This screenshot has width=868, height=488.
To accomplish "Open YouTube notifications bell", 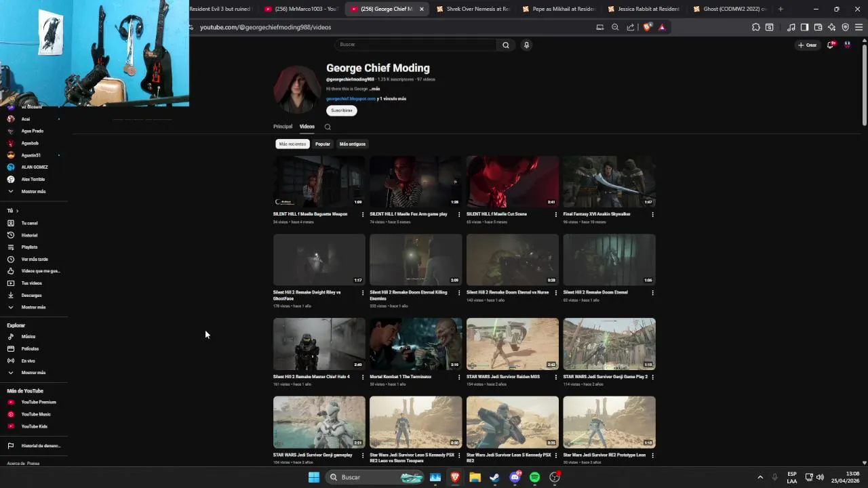I will pos(831,45).
